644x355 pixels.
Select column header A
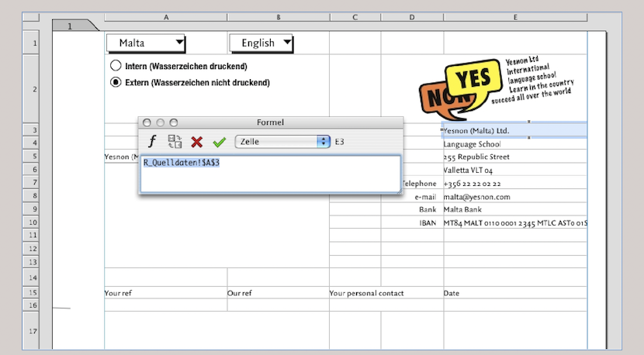[166, 16]
